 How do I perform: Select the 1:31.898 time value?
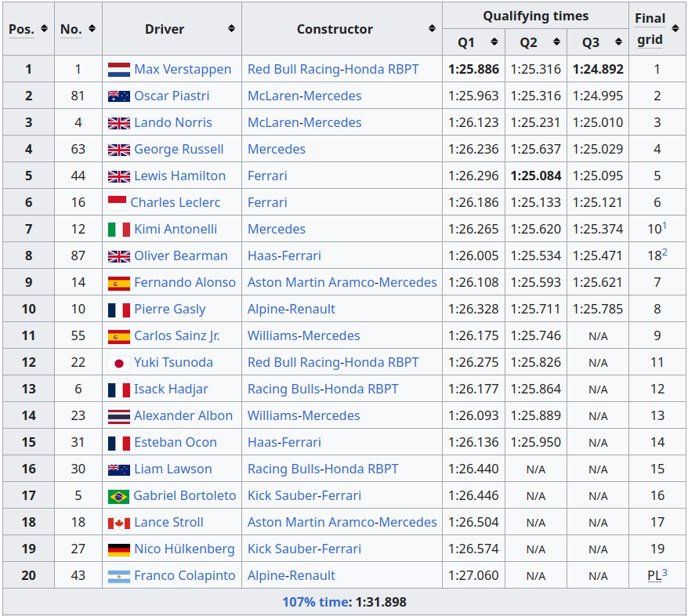[381, 602]
